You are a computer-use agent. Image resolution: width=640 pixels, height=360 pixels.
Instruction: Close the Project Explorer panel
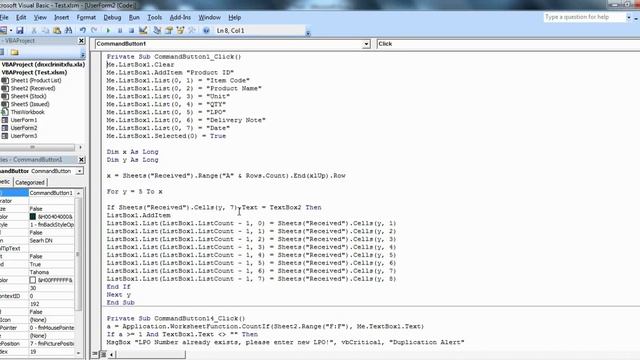(x=81, y=41)
